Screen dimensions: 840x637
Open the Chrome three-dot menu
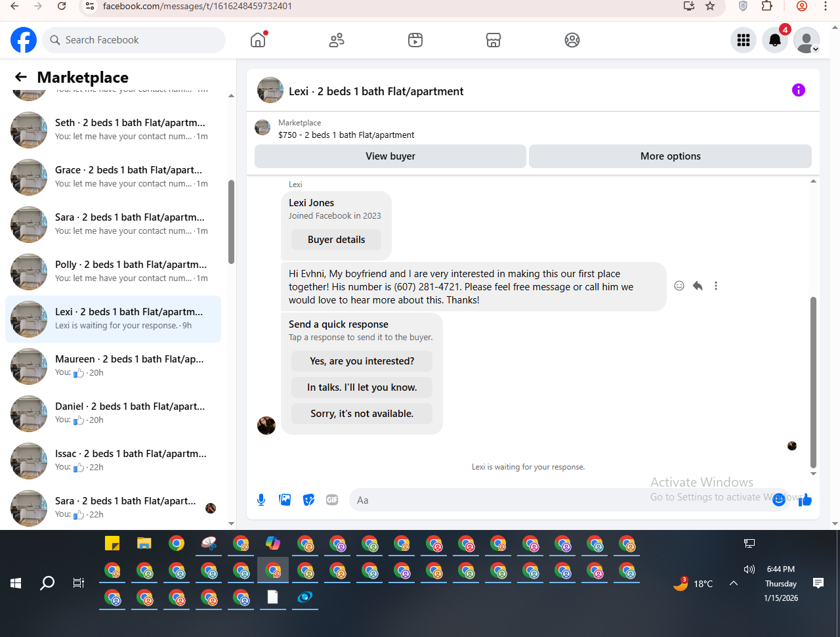point(826,6)
